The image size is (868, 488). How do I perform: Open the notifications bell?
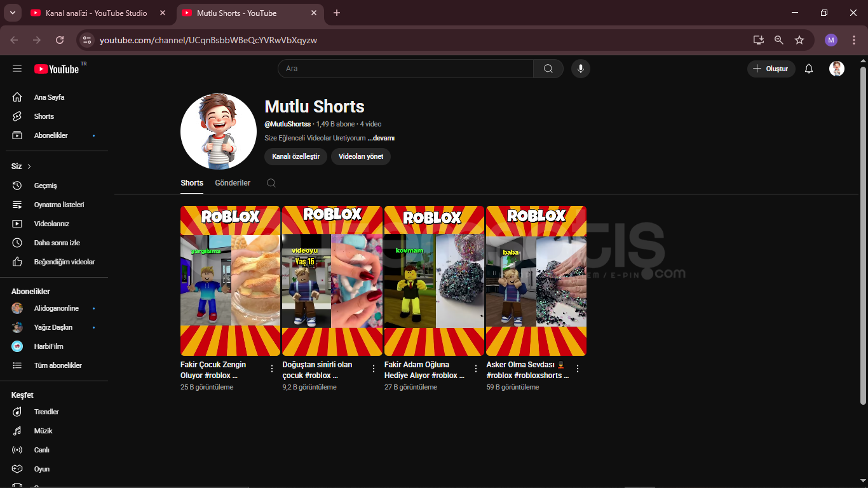click(809, 69)
